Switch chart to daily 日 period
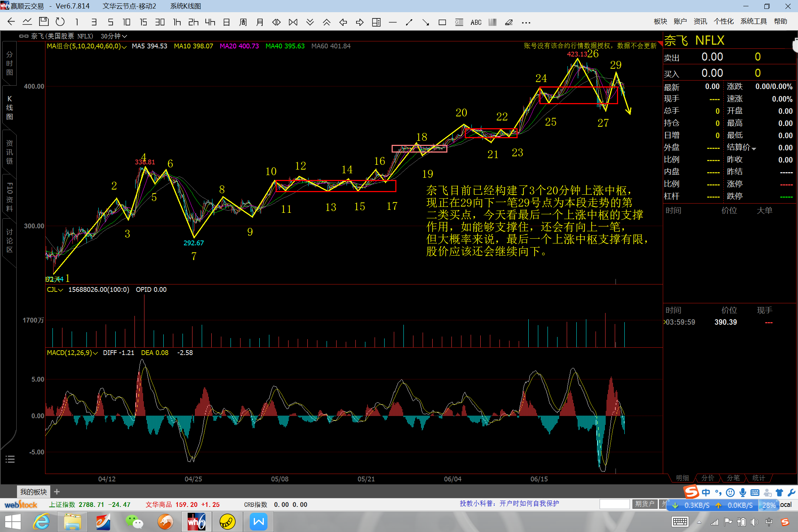The height and width of the screenshot is (532, 798). click(x=226, y=22)
